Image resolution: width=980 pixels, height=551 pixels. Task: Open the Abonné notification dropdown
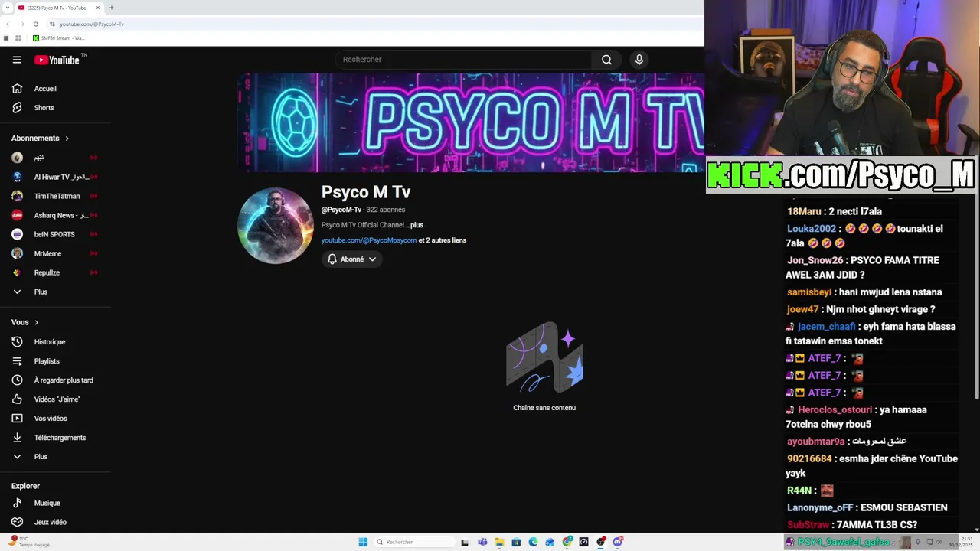point(352,259)
